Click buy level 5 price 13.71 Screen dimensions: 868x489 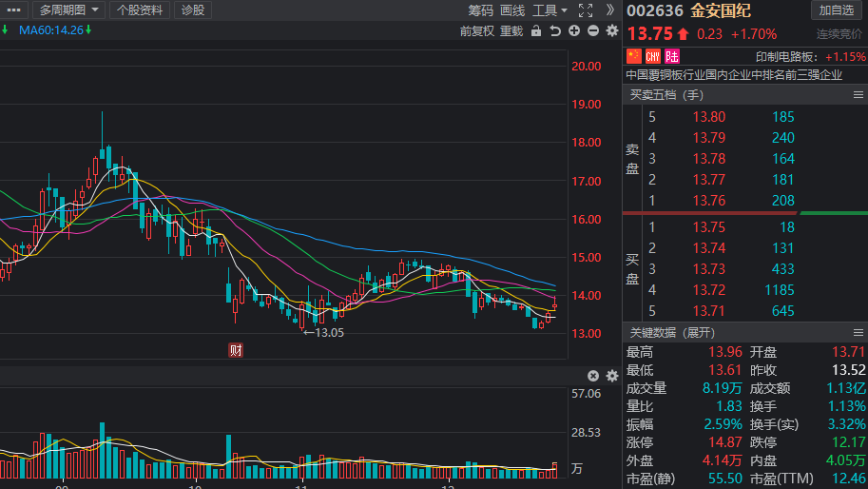click(709, 311)
